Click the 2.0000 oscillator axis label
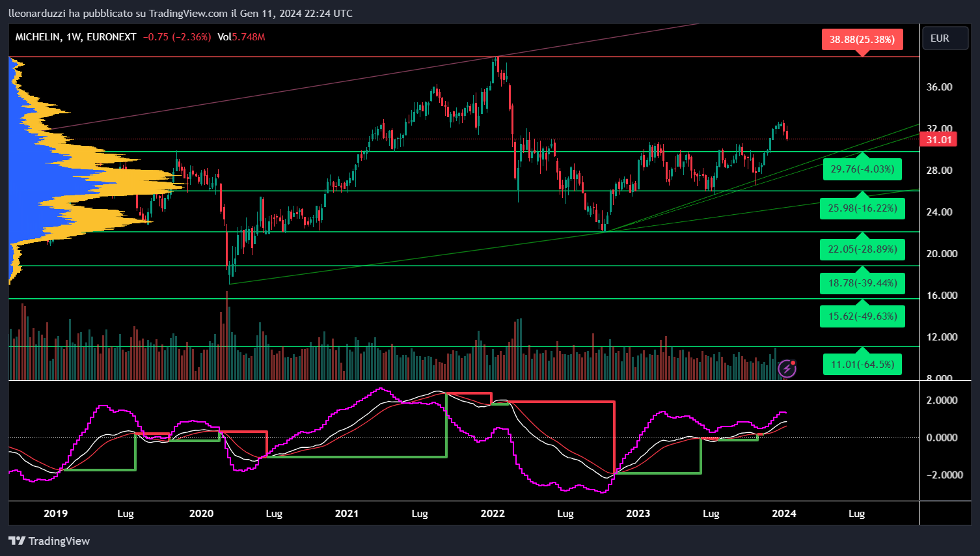Viewport: 980px width, 556px height. pos(942,400)
